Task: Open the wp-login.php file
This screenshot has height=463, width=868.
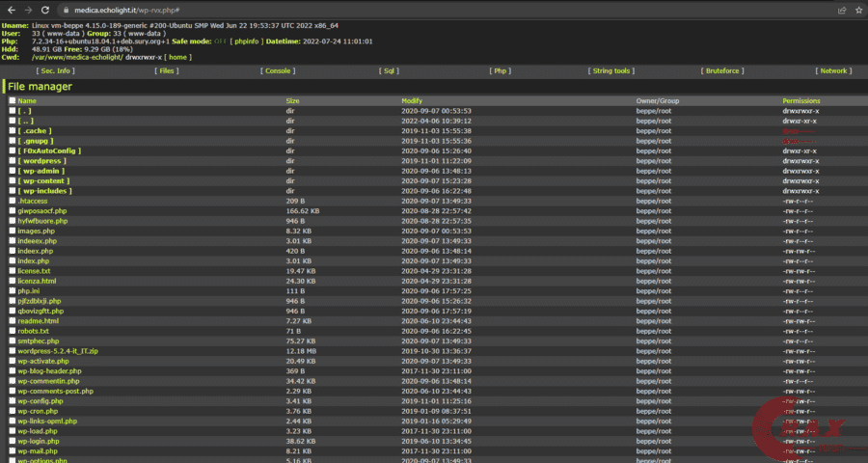Action: [39, 441]
